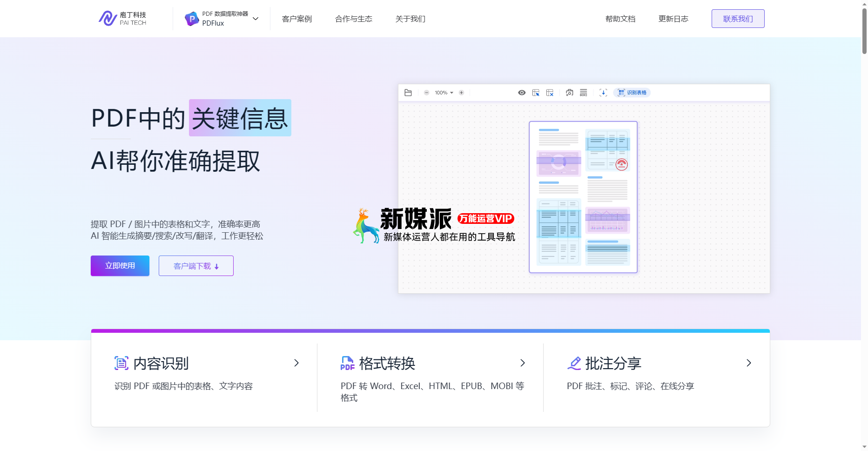The height and width of the screenshot is (451, 868).
Task: Click the text 识别 PDF 或图片中的表格、文字内容
Action: (184, 386)
